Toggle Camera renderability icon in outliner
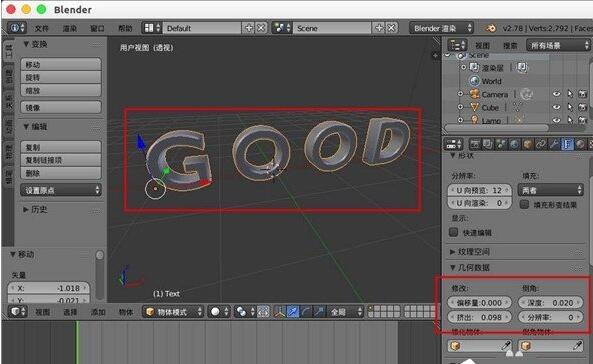 point(583,94)
